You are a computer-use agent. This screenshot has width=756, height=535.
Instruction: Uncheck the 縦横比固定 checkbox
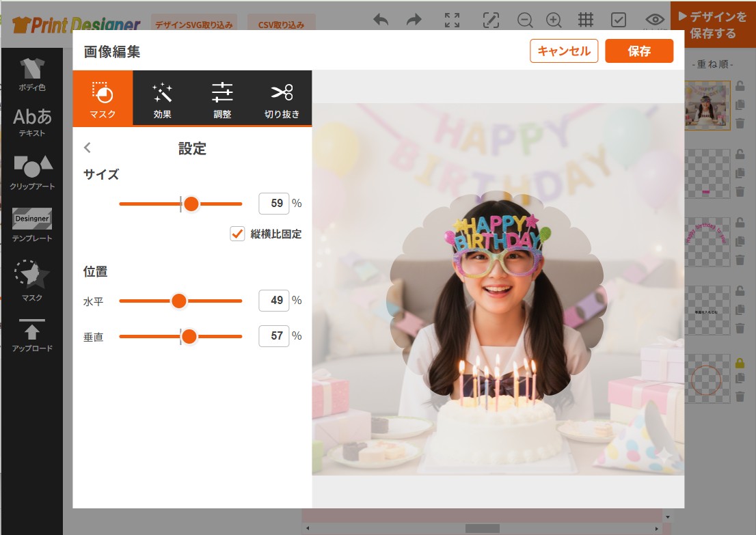pos(238,234)
